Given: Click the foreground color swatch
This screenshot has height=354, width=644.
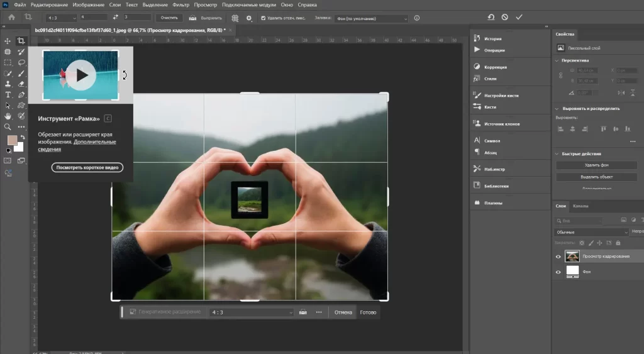Looking at the screenshot, I should pyautogui.click(x=11, y=140).
